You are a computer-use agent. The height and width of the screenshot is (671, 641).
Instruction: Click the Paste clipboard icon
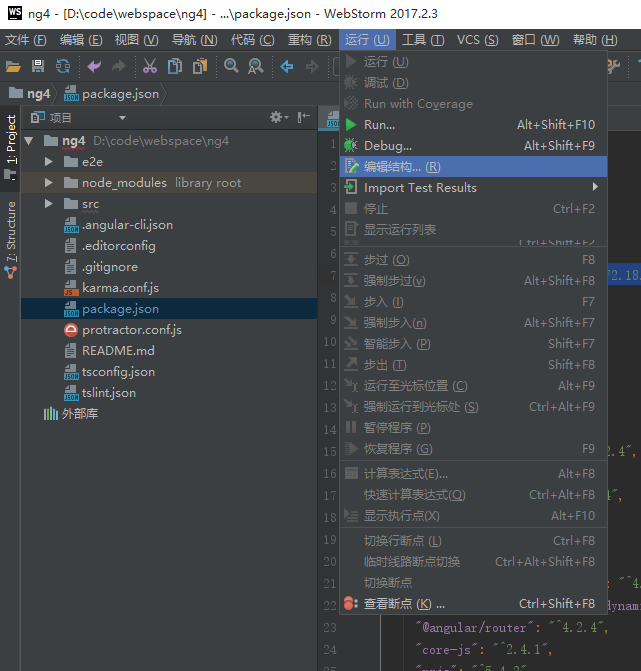[x=200, y=66]
